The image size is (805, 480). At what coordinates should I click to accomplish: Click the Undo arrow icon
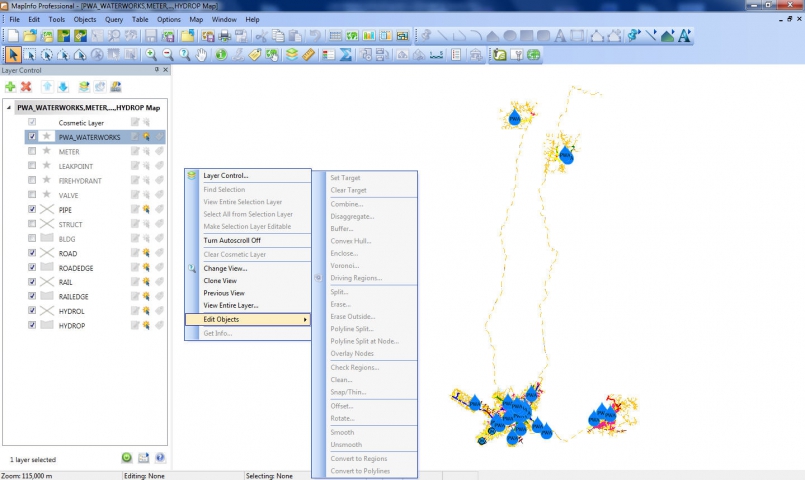315,35
